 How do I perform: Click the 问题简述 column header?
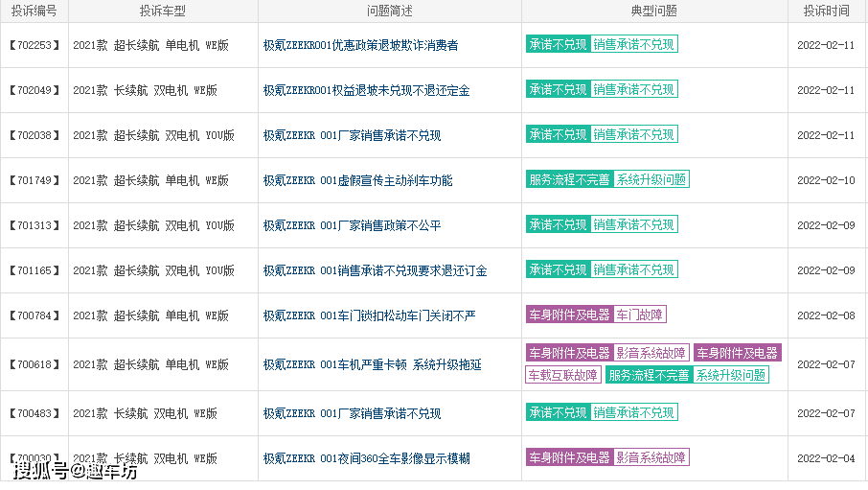click(x=390, y=12)
